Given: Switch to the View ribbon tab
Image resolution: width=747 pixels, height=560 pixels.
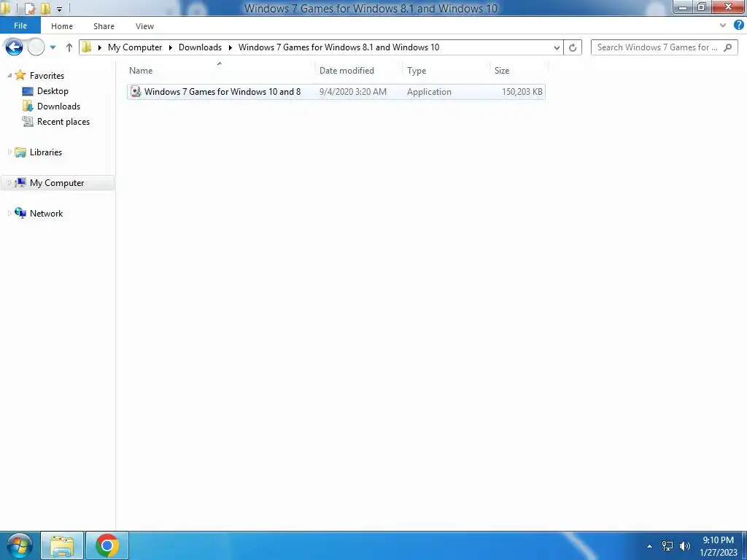Looking at the screenshot, I should point(144,26).
